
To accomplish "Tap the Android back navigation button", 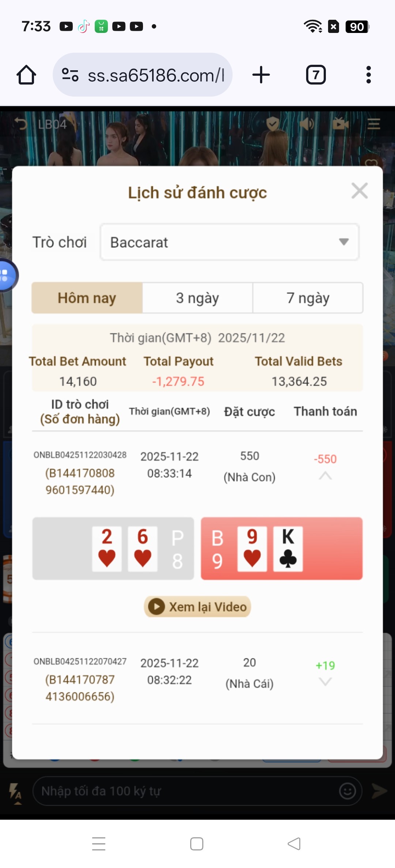I will 294,844.
